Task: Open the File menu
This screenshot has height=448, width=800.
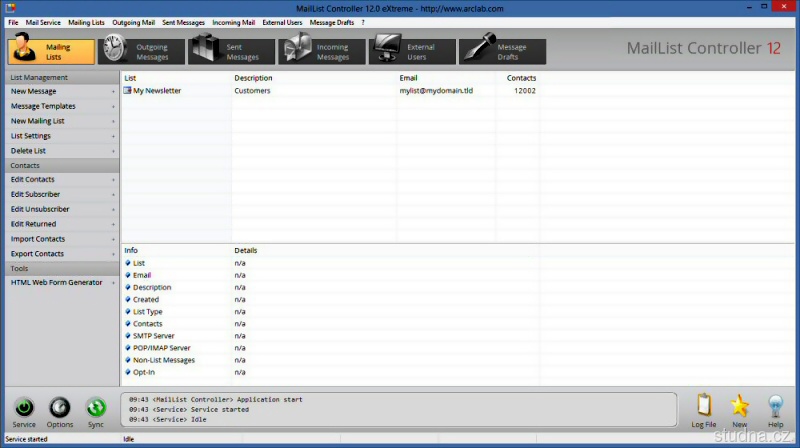Action: click(13, 22)
